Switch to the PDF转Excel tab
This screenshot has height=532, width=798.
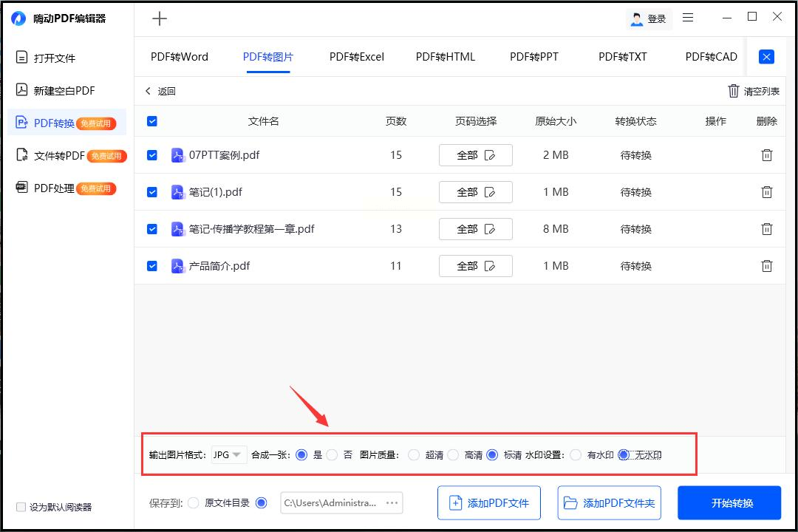[x=356, y=57]
